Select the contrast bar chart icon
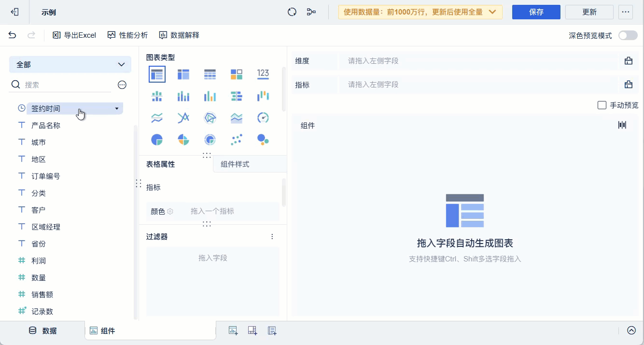This screenshot has height=345, width=644. point(237,96)
